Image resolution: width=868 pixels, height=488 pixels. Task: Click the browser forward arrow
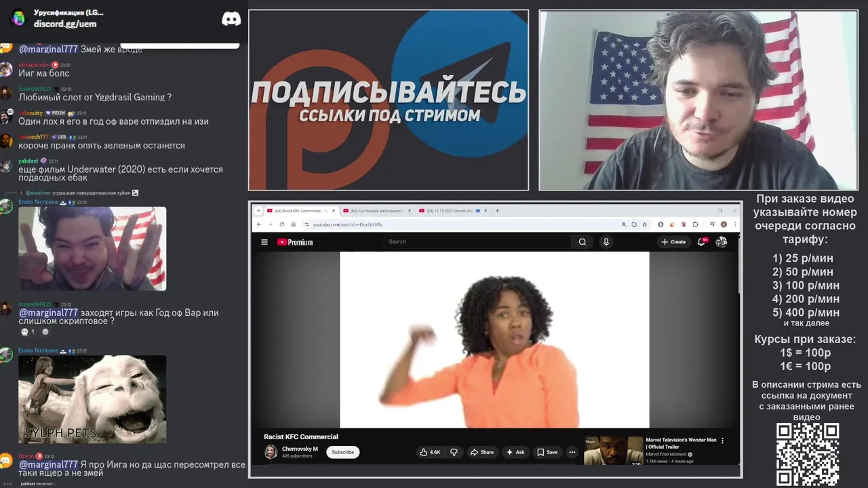(x=270, y=224)
